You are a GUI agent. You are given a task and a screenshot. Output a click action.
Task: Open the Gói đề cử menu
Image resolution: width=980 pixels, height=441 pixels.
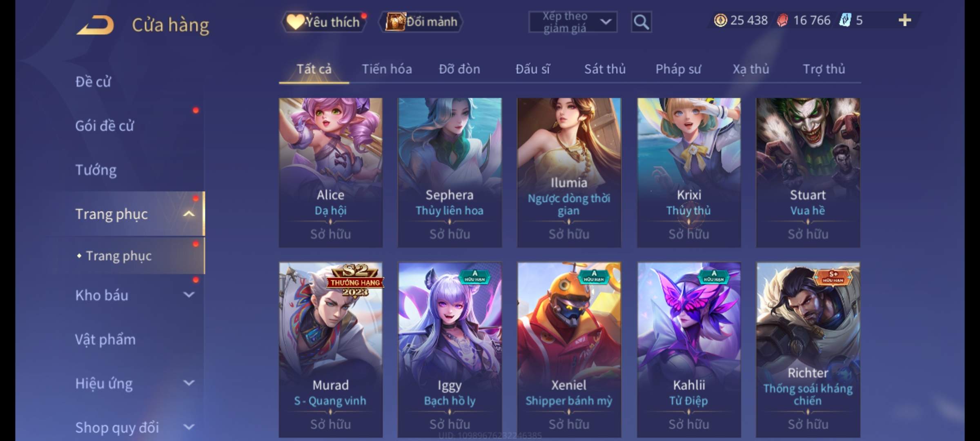click(x=105, y=125)
